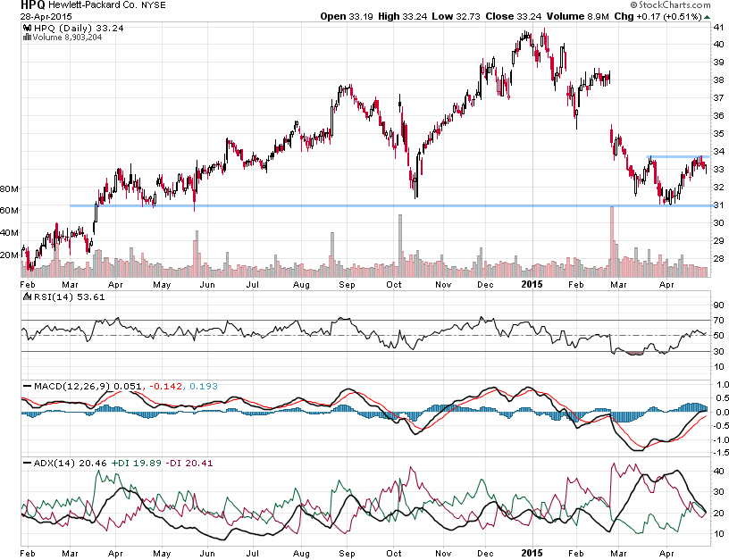Click the 70 label on RSI axis

tap(719, 321)
